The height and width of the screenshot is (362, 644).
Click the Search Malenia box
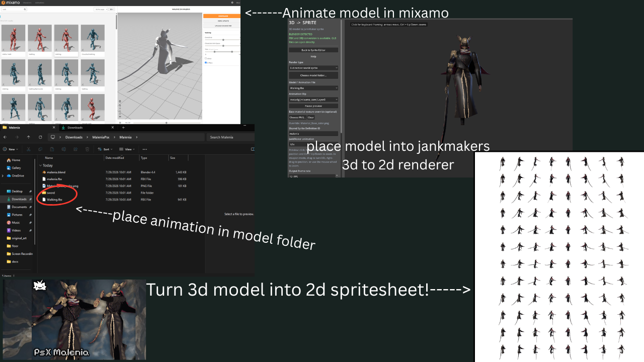tap(230, 137)
